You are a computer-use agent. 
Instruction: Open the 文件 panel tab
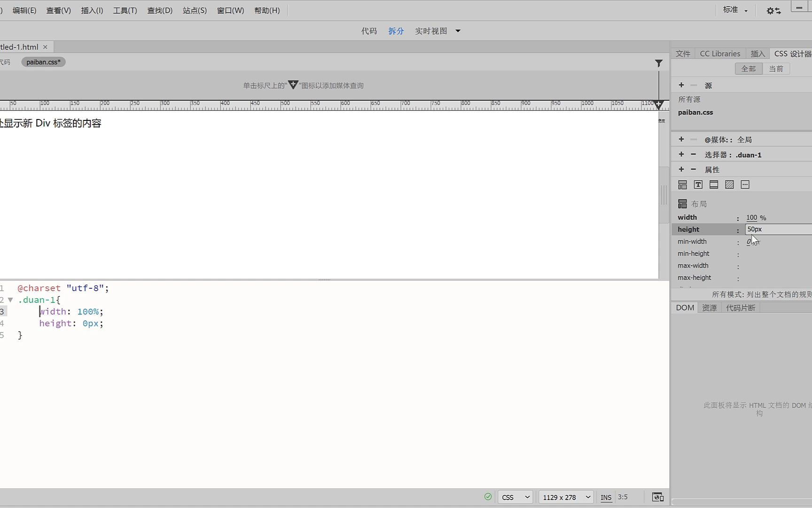pos(683,54)
